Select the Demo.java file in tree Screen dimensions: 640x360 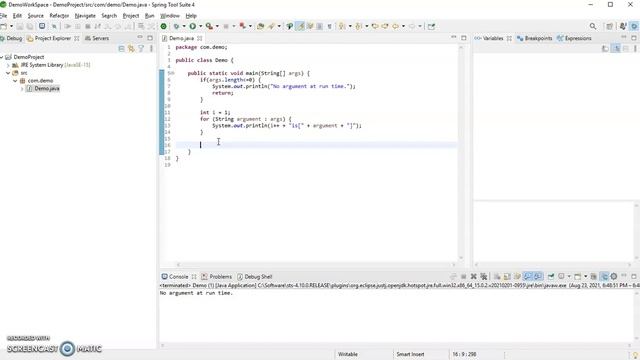tap(43, 89)
